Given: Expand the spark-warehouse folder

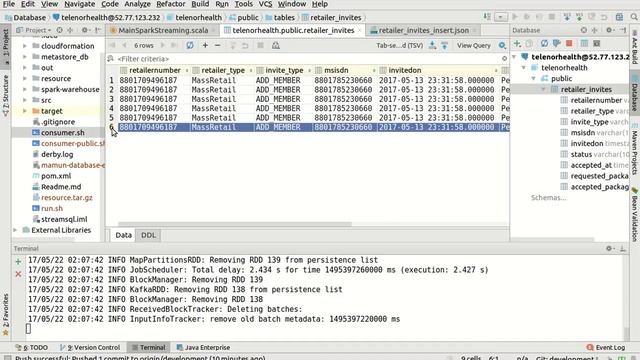Looking at the screenshot, I should click(x=25, y=89).
